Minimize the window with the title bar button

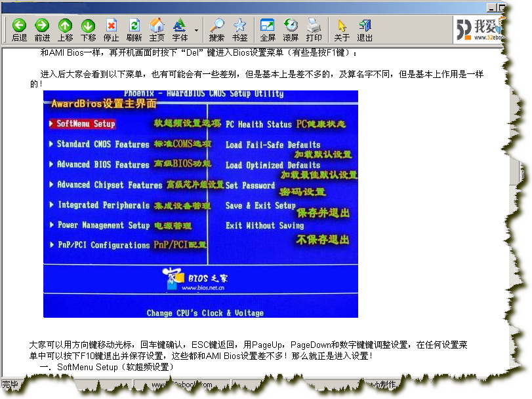tap(491, 7)
